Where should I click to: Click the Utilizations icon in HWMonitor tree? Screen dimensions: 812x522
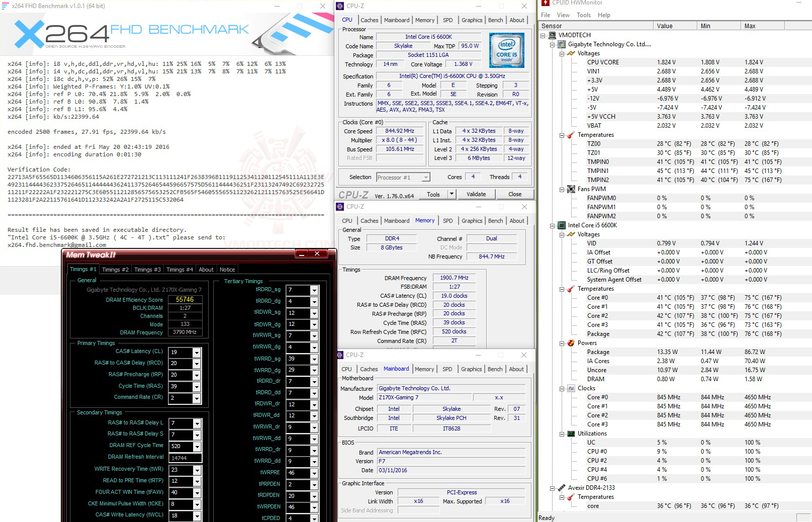click(571, 433)
